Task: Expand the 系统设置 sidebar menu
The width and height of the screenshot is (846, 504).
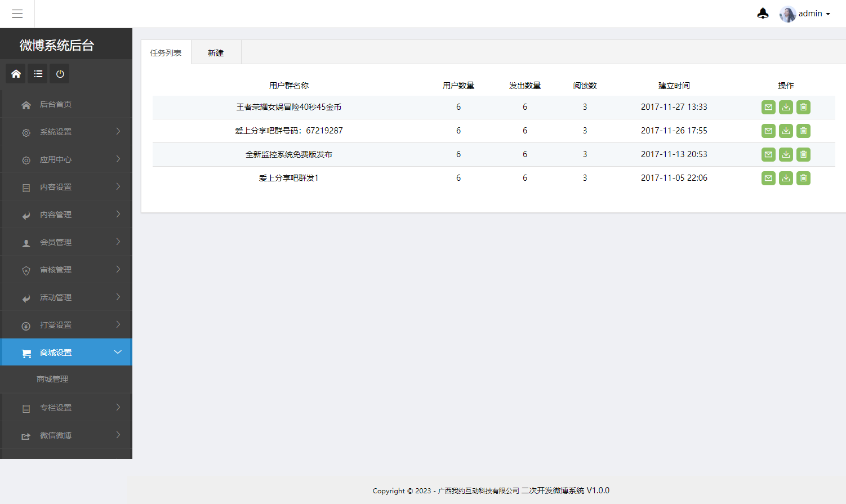Action: point(66,132)
